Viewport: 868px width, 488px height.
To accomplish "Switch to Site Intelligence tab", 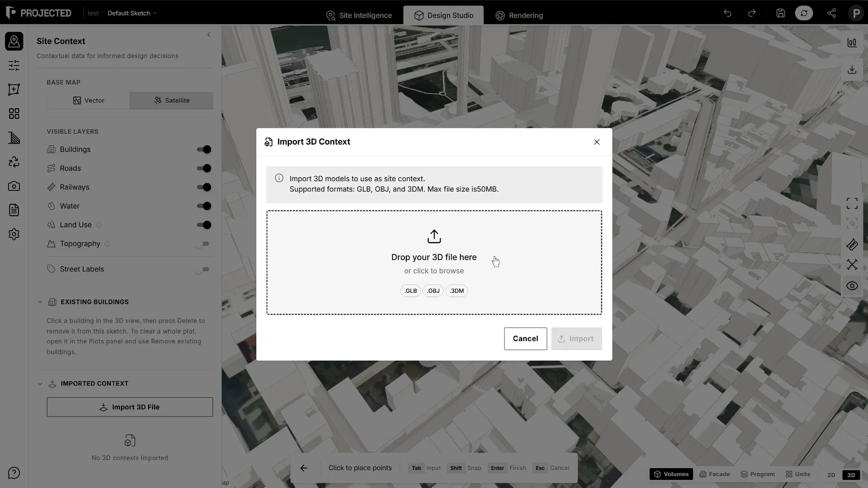I will pos(359,15).
